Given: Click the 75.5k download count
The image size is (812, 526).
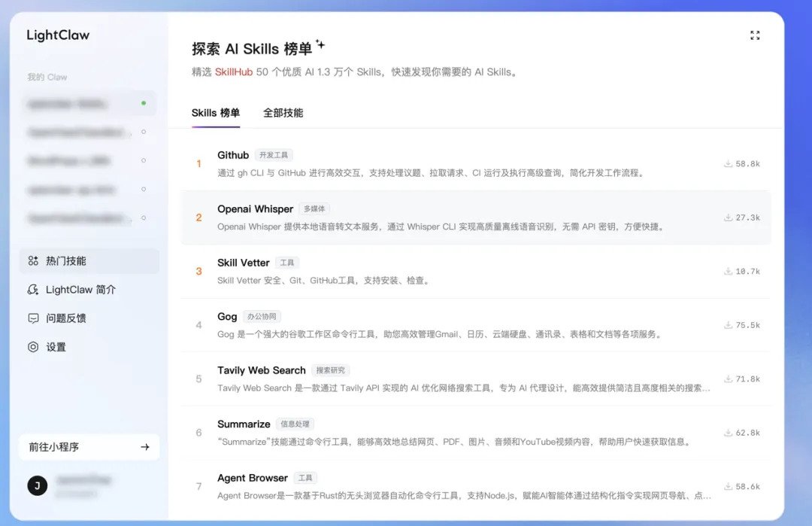Looking at the screenshot, I should (748, 325).
